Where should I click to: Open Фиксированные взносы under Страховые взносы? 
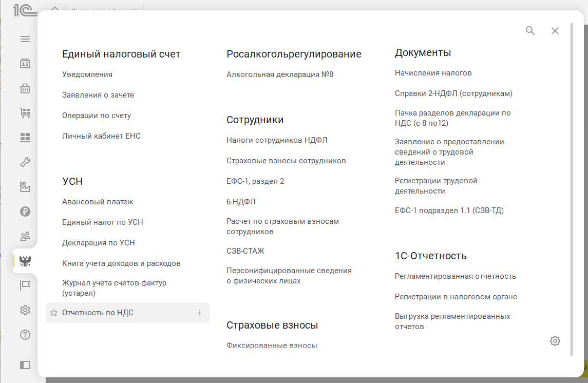(x=272, y=346)
